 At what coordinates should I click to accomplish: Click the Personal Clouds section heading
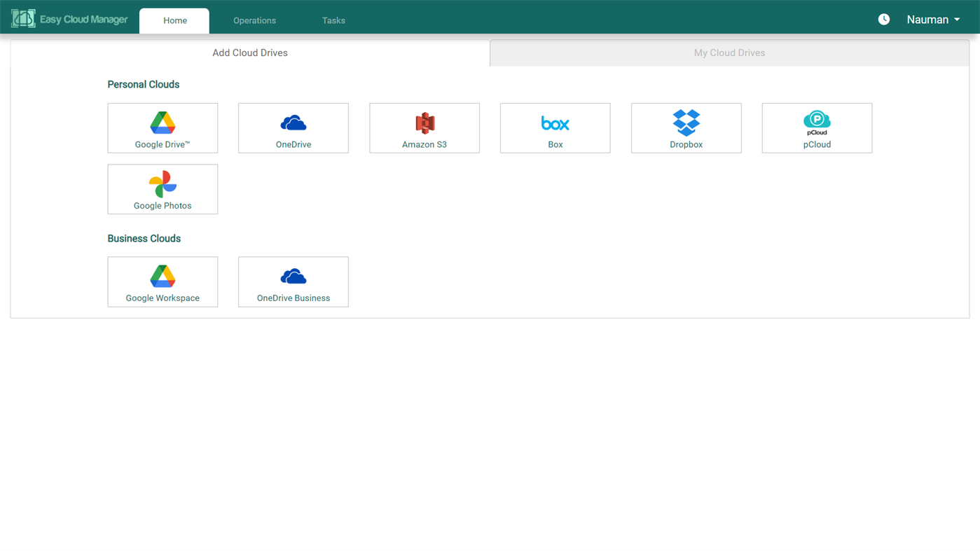tap(143, 84)
